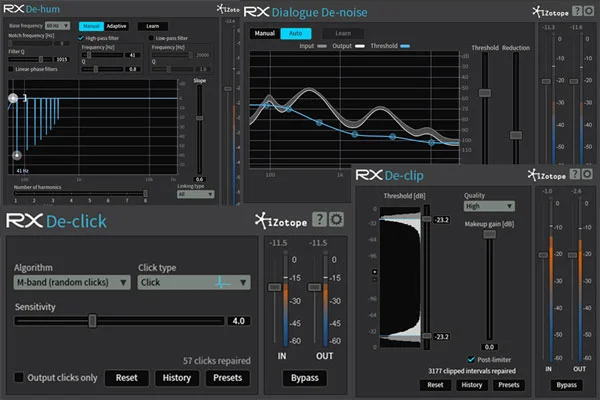Bypass the De-clip plugin
Screen dimensions: 600x400
[566, 385]
